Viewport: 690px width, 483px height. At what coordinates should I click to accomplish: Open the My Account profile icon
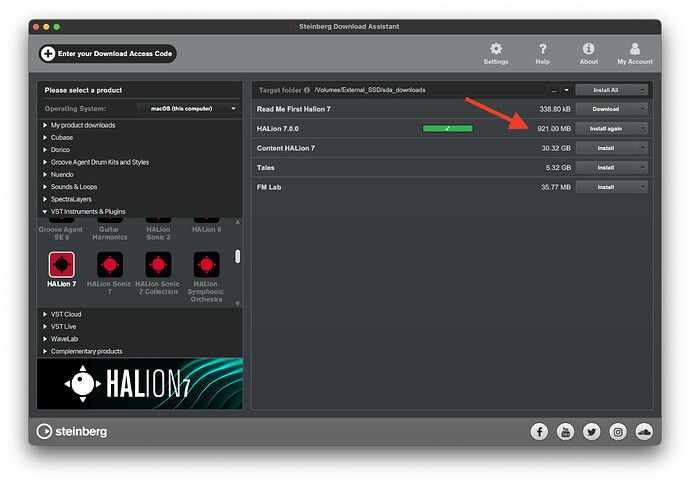click(x=635, y=48)
